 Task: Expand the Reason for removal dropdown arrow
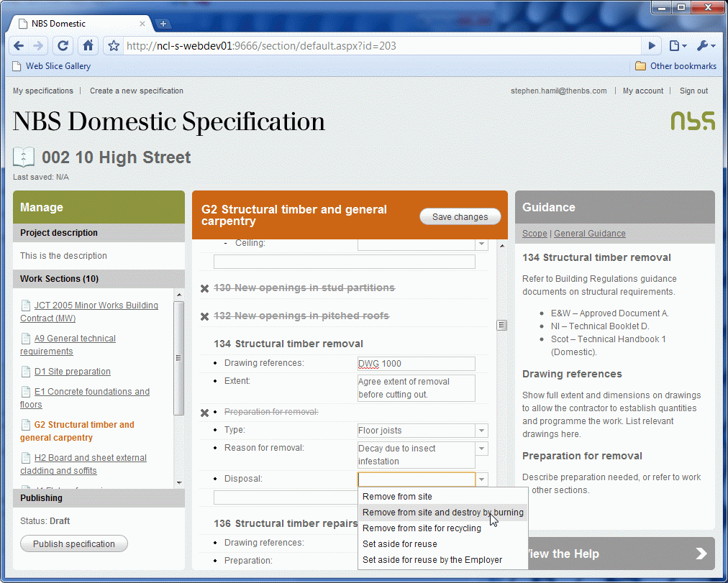point(481,449)
